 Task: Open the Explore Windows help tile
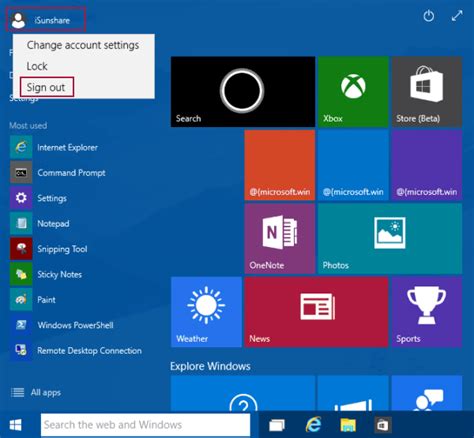pos(243,393)
